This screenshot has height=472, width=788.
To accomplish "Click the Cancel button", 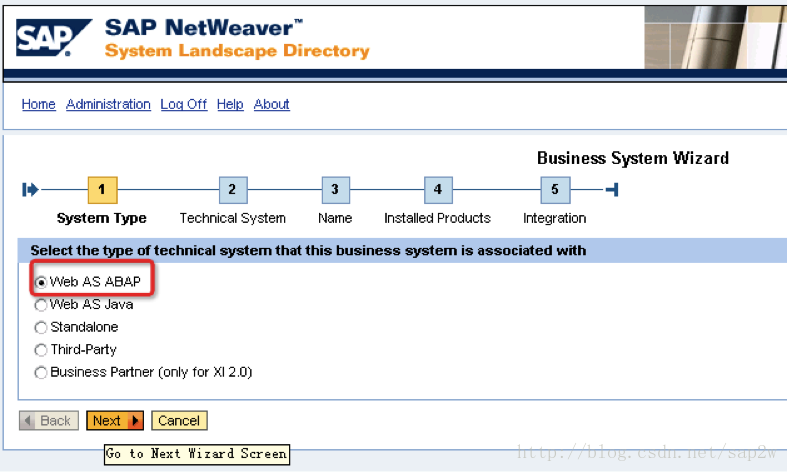I will [179, 421].
